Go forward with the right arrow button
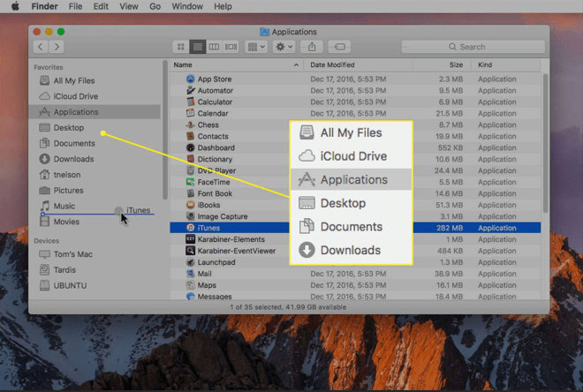Screen dimensions: 583x392 pyautogui.click(x=57, y=46)
